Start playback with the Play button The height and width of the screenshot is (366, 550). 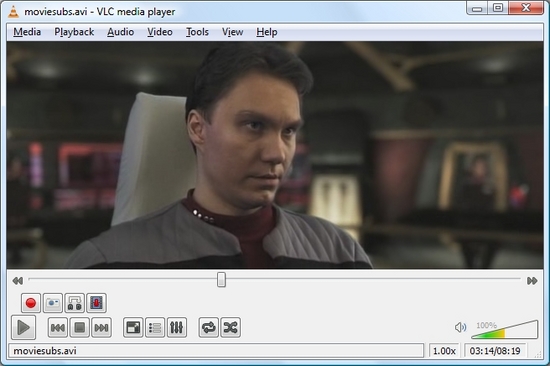click(23, 327)
